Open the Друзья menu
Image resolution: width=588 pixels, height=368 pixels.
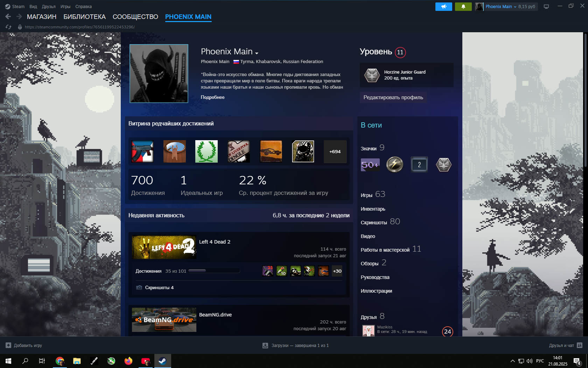click(x=49, y=7)
